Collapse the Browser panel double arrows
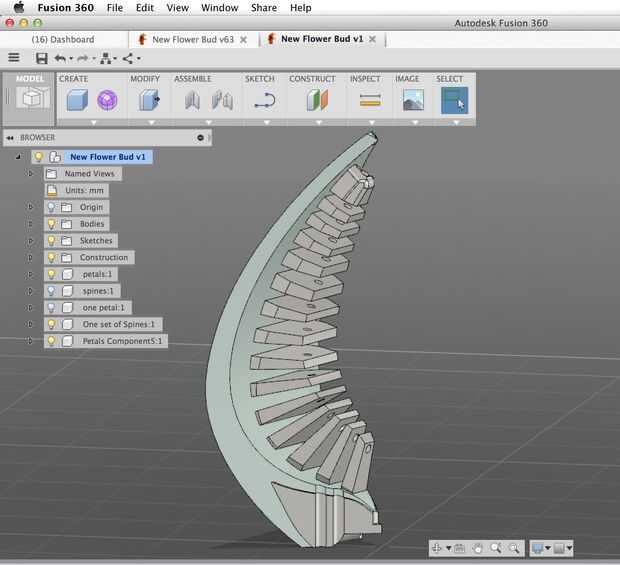The width and height of the screenshot is (620, 565). pos(10,138)
